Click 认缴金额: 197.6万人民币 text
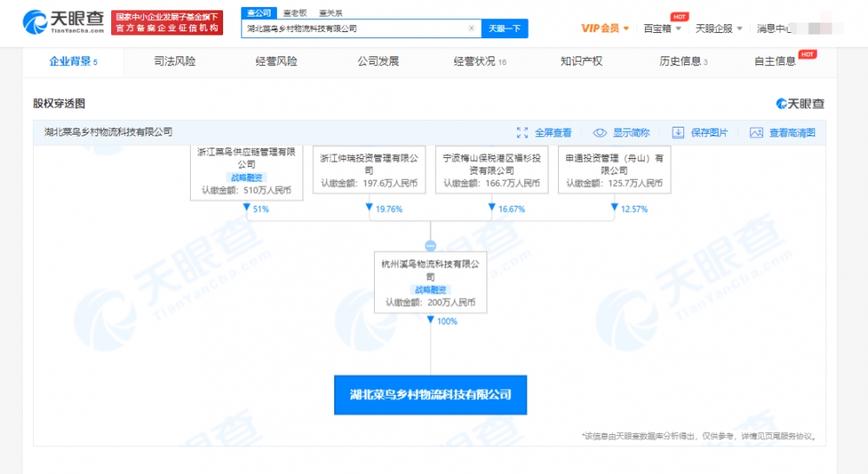The height and width of the screenshot is (474, 868). click(x=369, y=182)
